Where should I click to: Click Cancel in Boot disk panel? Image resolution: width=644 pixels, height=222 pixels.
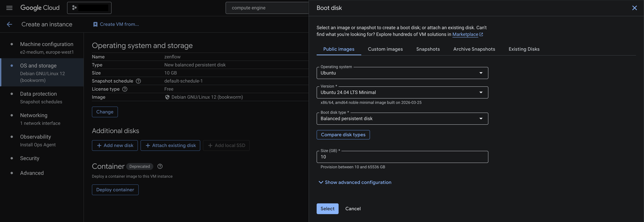pyautogui.click(x=353, y=209)
